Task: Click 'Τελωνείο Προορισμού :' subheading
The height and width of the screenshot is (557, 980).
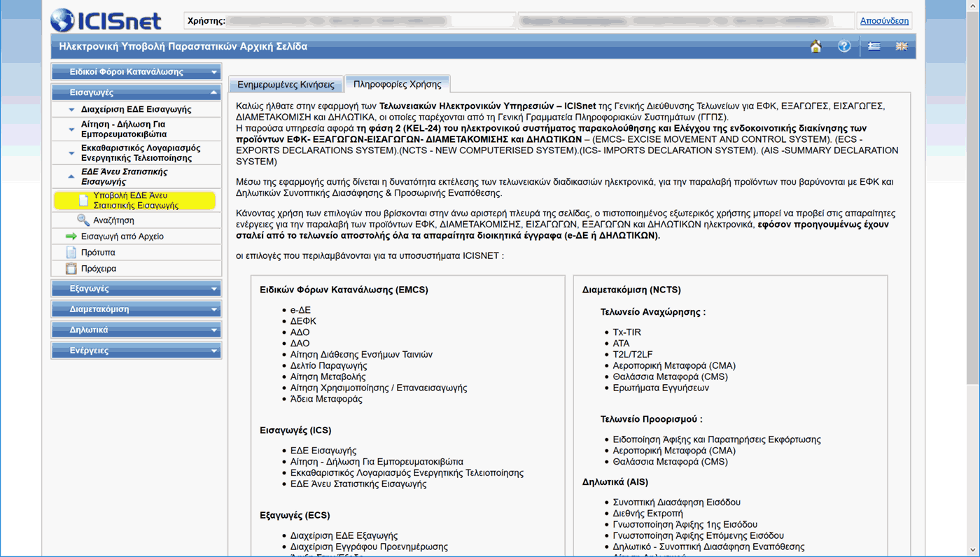Action: 652,419
